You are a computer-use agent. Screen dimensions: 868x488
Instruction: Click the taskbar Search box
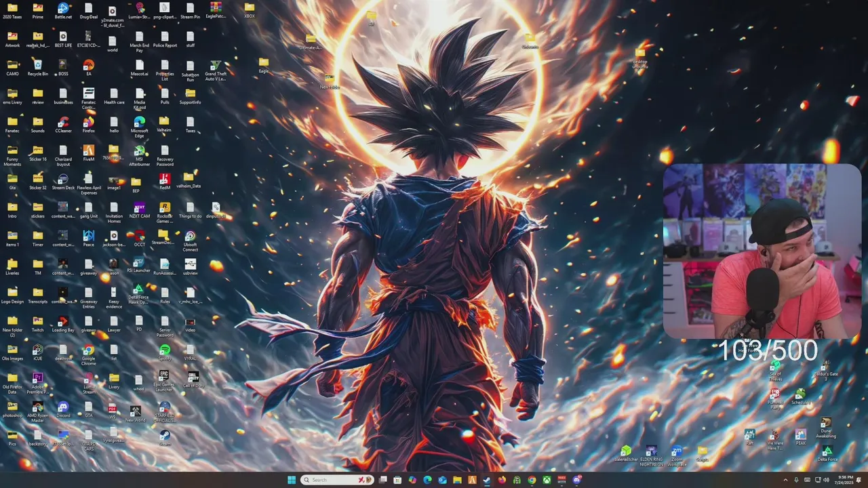tap(337, 480)
